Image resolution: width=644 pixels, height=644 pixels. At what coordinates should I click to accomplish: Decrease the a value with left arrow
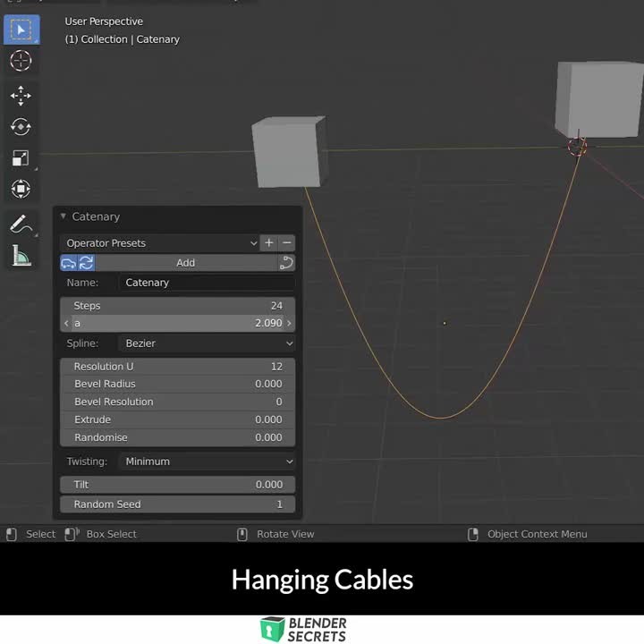point(66,323)
